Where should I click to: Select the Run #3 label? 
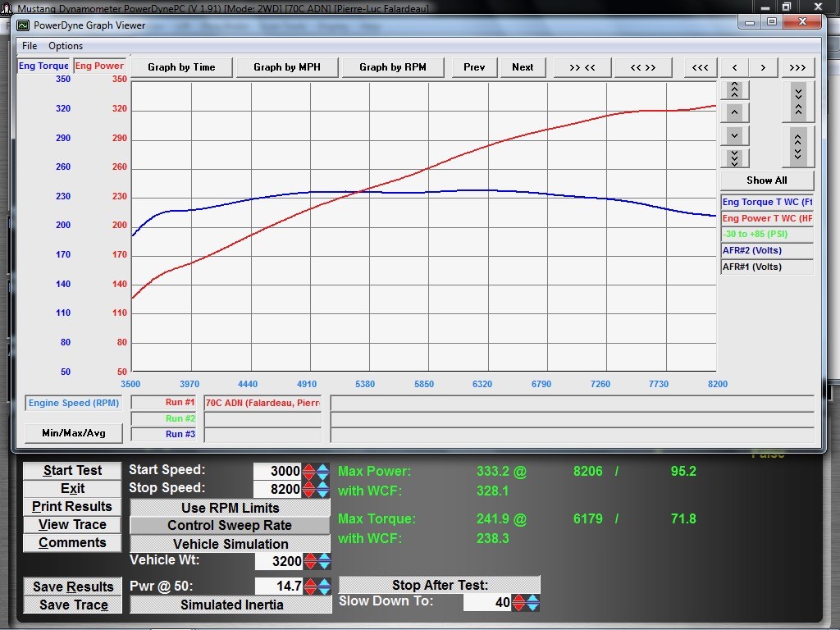coord(164,435)
